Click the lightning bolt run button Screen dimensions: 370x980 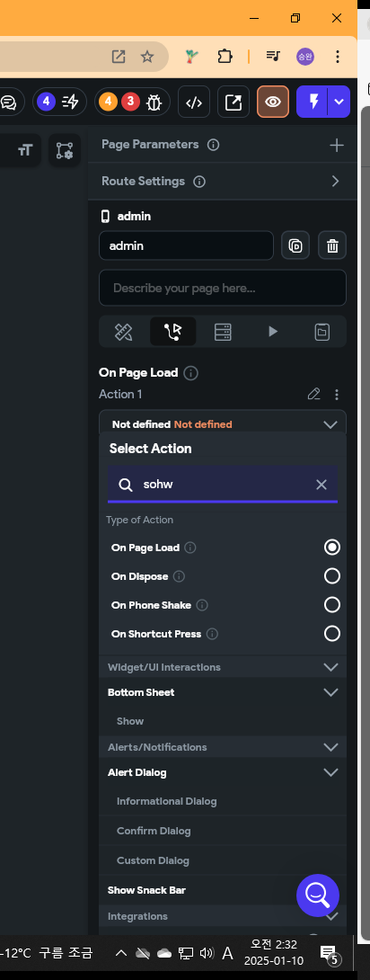313,102
